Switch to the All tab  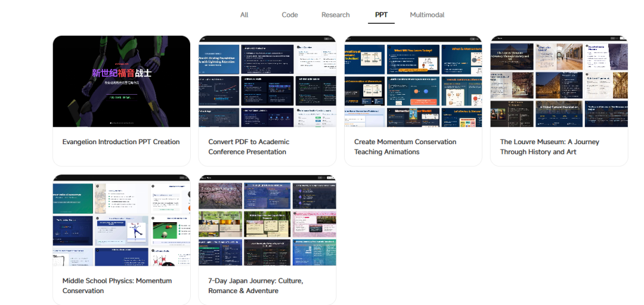pos(244,15)
